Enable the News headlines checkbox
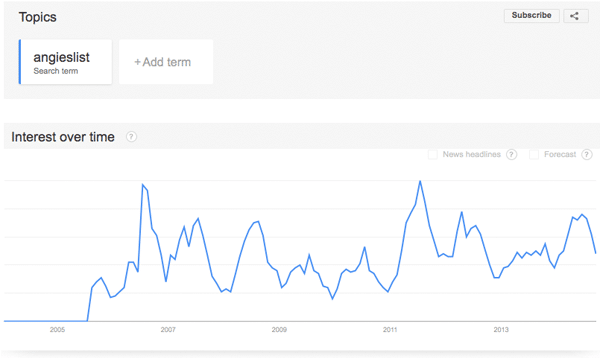The height and width of the screenshot is (361, 600). click(x=433, y=154)
